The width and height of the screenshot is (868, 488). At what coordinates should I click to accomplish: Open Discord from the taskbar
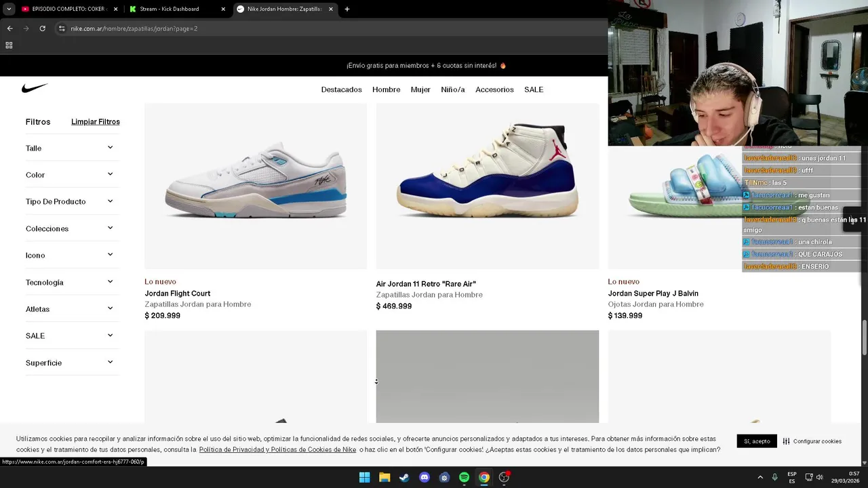click(425, 477)
